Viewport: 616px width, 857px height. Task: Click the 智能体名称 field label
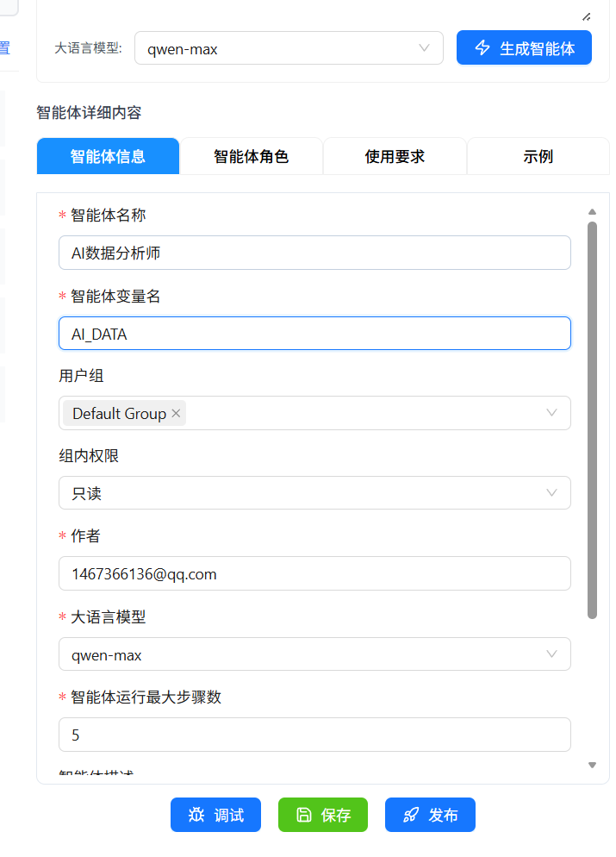pos(109,215)
